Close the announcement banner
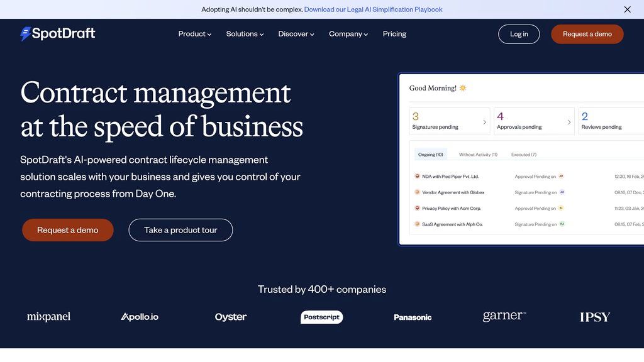 [x=627, y=9]
